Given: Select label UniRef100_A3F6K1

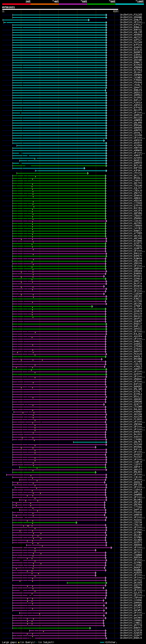Looking at the screenshot, I should [131, 170].
